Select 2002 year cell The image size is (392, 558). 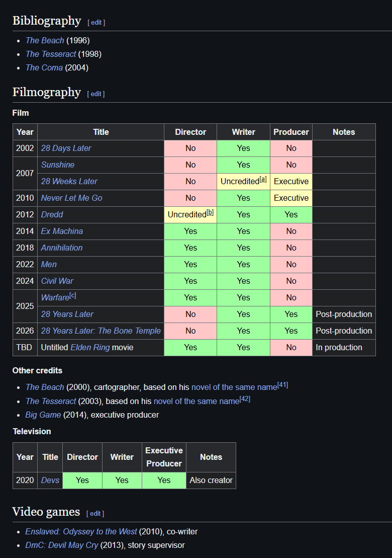(x=25, y=148)
